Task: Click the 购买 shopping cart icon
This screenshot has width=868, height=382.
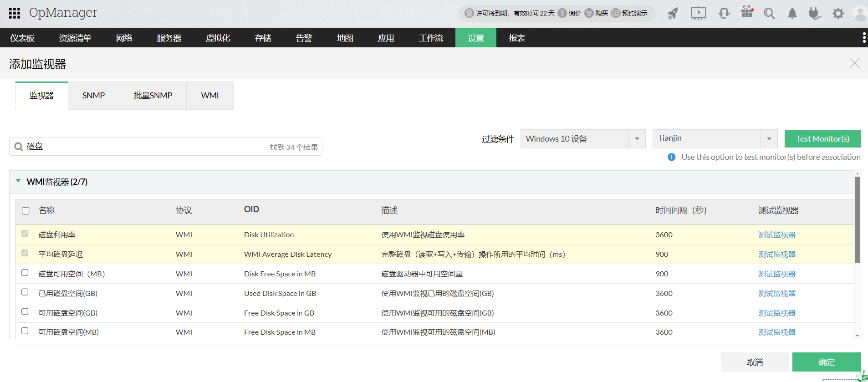Action: point(589,13)
